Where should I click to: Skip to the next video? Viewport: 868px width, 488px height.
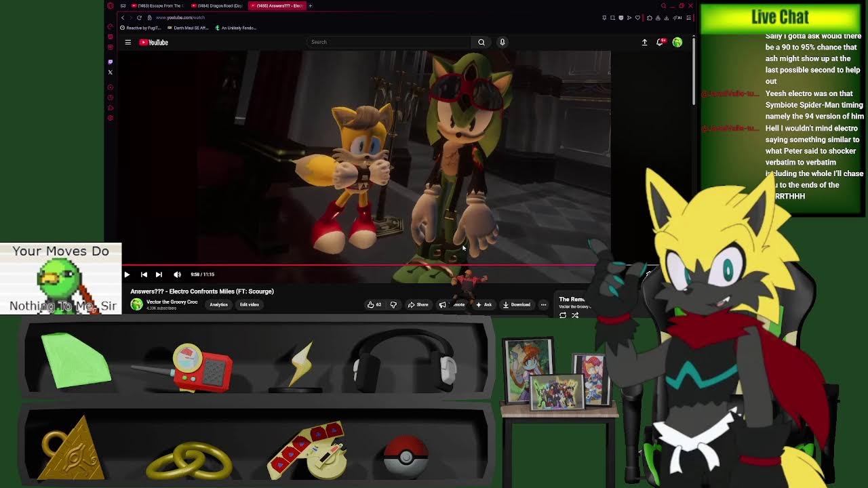click(159, 274)
